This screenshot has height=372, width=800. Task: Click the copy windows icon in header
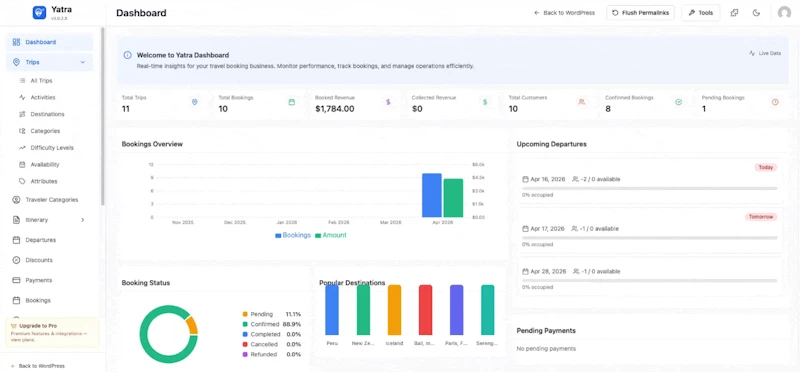tap(734, 13)
